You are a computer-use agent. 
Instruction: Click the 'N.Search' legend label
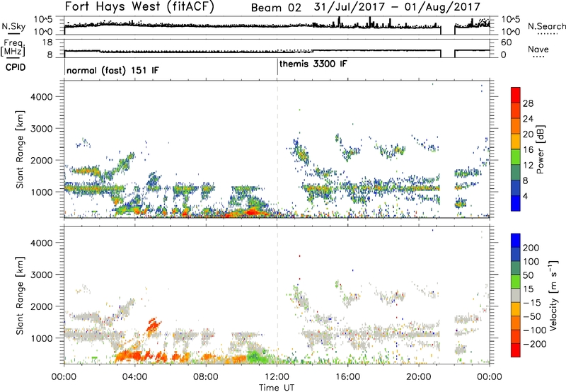pyautogui.click(x=546, y=26)
